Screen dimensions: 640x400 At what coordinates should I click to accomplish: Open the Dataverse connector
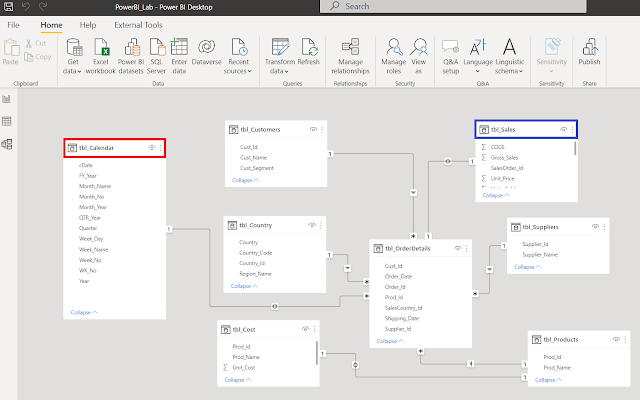click(x=207, y=52)
